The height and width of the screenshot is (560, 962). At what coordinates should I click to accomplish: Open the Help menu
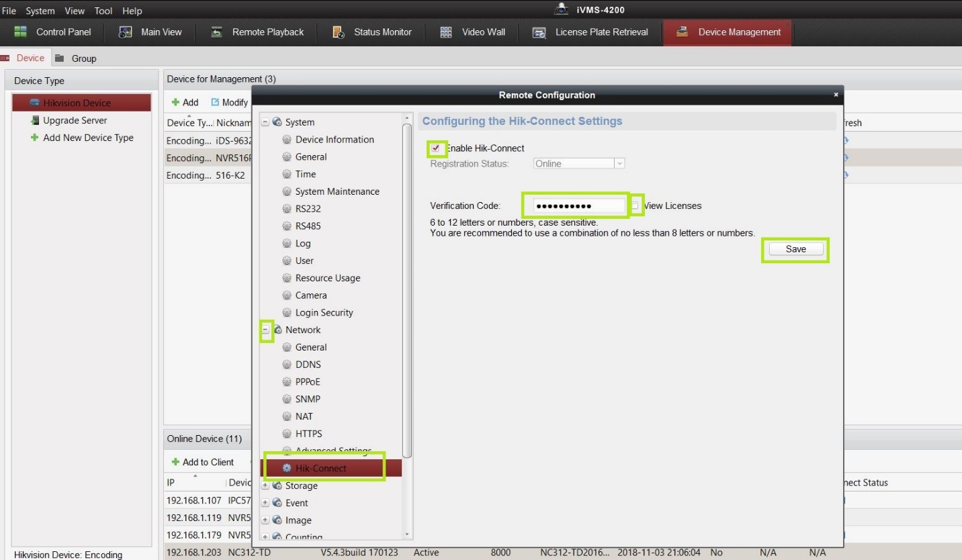pos(132,11)
